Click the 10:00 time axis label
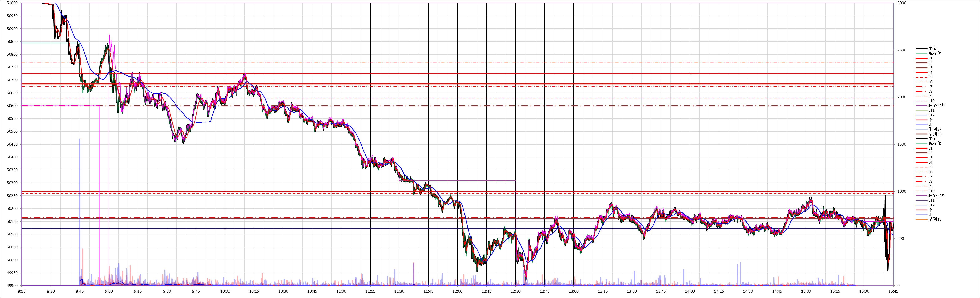Image resolution: width=980 pixels, height=298 pixels. pos(225,292)
